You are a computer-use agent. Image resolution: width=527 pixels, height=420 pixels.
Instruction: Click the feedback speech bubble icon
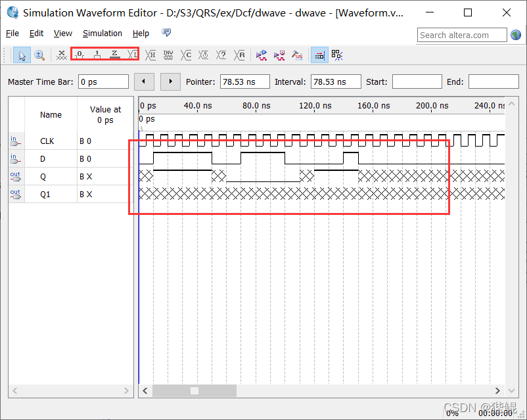coord(166,33)
